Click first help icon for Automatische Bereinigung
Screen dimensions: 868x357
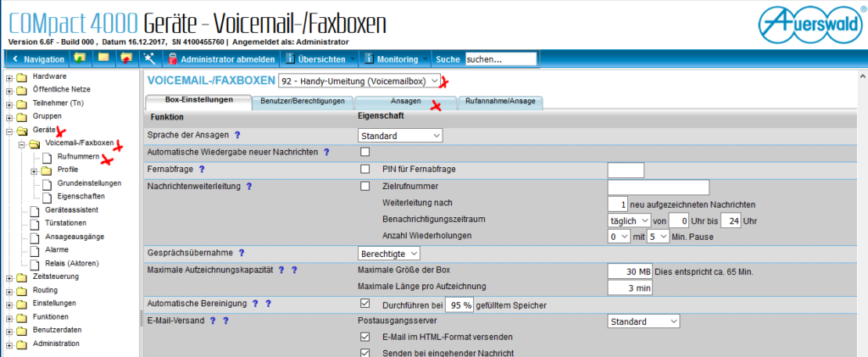pyautogui.click(x=254, y=304)
